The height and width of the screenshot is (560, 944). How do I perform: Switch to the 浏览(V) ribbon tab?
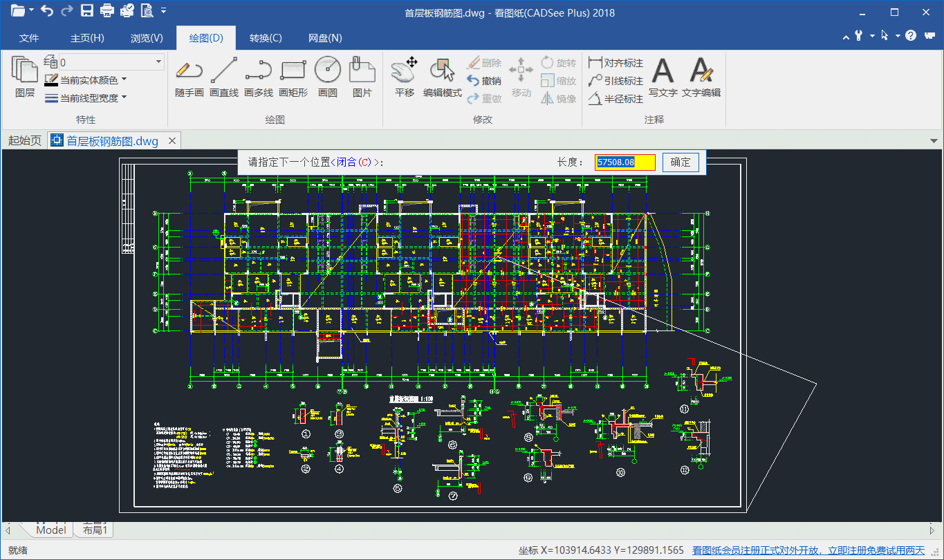147,38
